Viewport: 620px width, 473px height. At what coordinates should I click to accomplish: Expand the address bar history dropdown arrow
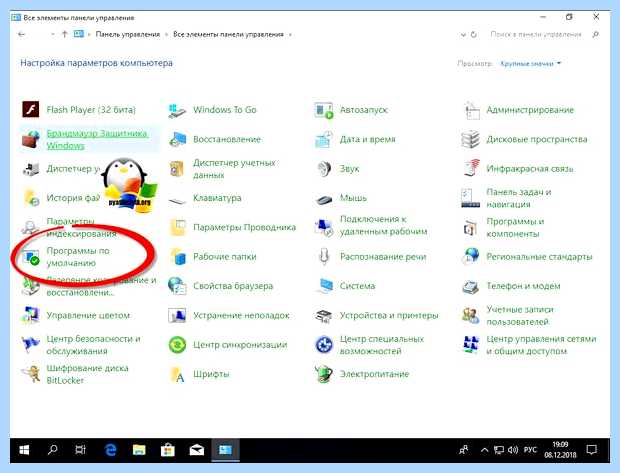click(x=463, y=35)
